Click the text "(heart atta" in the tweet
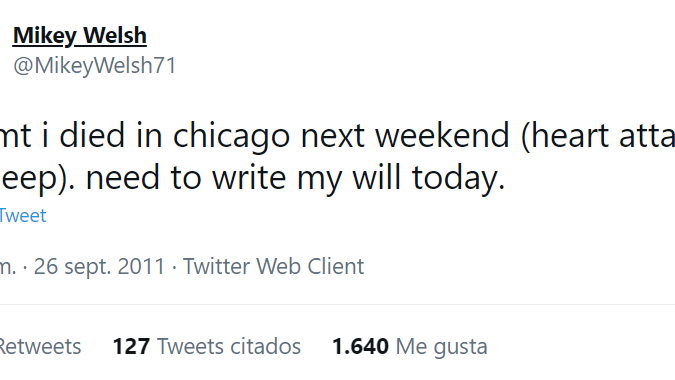This screenshot has width=675, height=380. point(598,136)
